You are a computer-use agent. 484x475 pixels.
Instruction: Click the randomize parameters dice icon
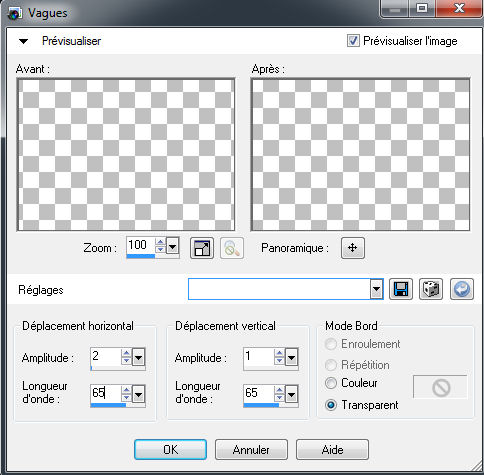coord(431,289)
